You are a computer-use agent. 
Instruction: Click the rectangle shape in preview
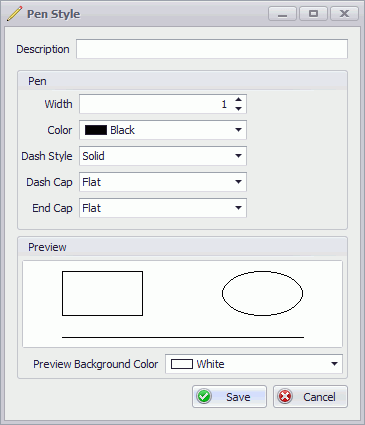(102, 293)
